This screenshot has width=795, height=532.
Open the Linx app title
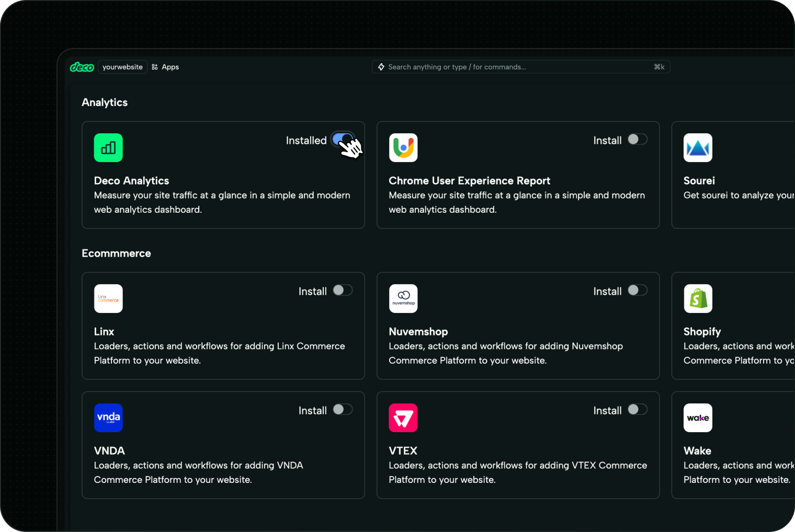click(104, 332)
